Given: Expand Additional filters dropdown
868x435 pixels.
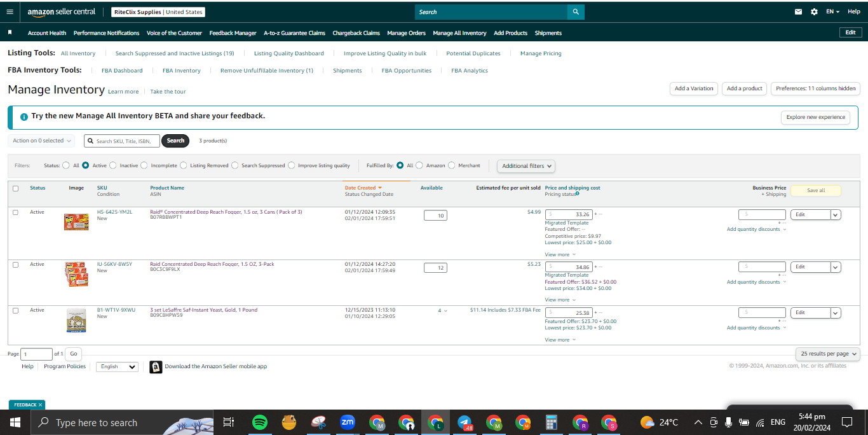Looking at the screenshot, I should [526, 166].
